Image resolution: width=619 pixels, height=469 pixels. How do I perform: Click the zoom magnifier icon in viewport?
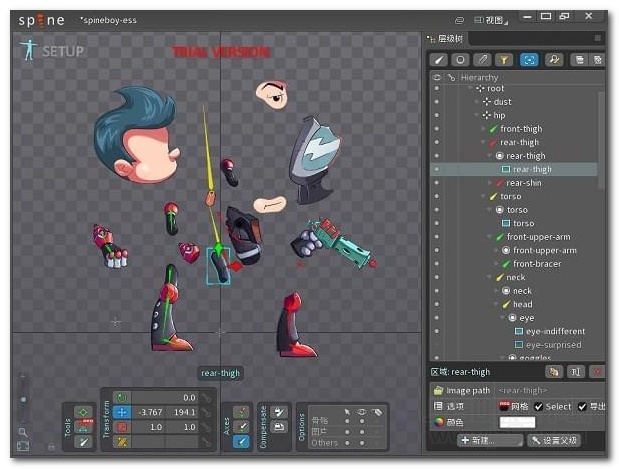(x=23, y=432)
